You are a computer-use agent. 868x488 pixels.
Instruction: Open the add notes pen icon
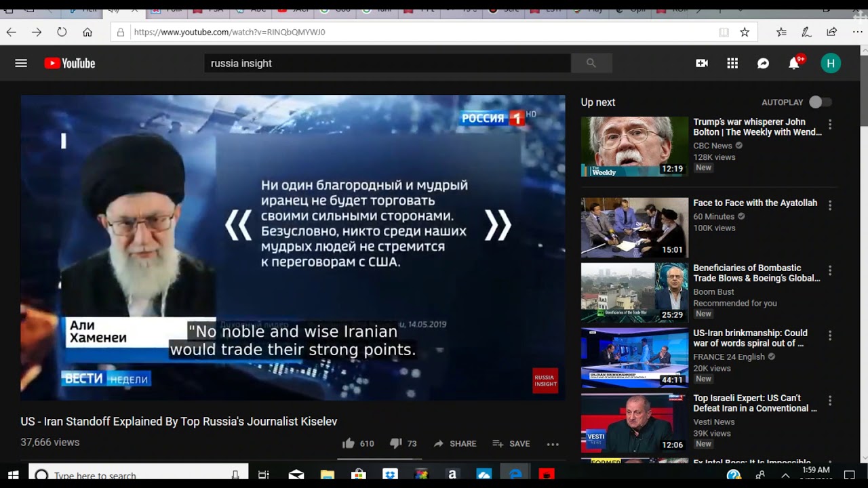tap(806, 32)
